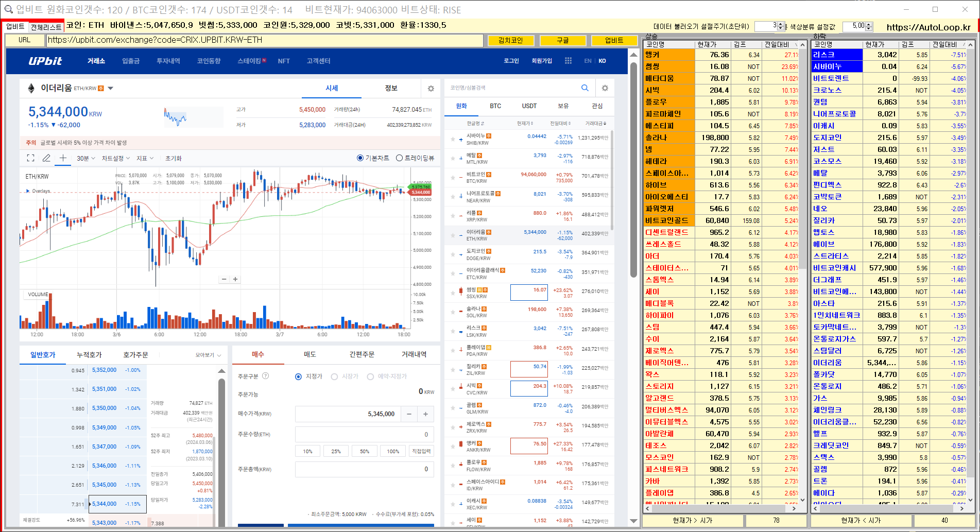Screen dimensions: 980x532
Task: Click the 코인명/심볼검색 search field
Action: click(x=512, y=88)
